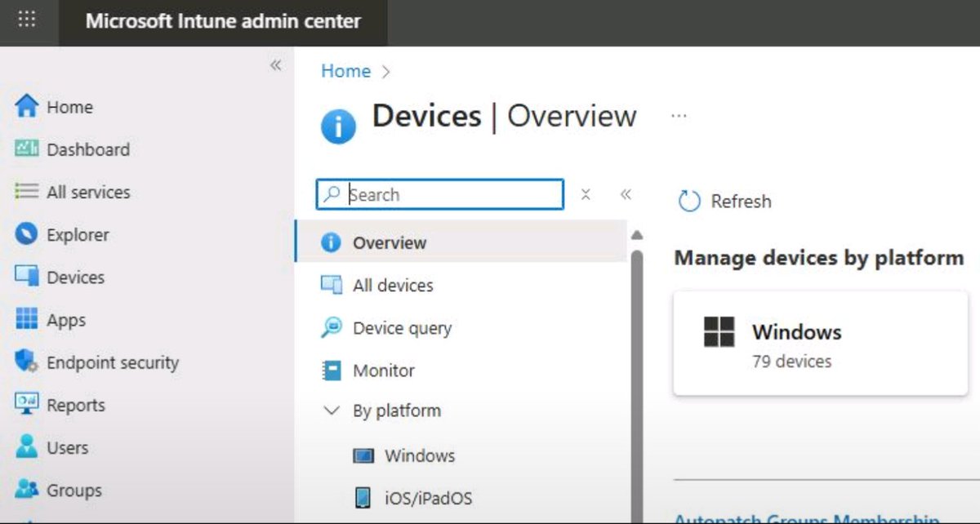Viewport: 980px width, 524px height.
Task: Click the Explorer compass icon
Action: click(x=27, y=234)
